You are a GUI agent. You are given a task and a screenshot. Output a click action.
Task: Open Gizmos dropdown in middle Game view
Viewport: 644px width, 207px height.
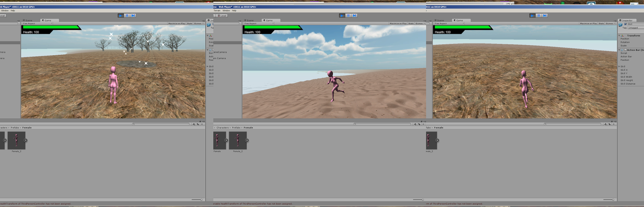point(420,24)
